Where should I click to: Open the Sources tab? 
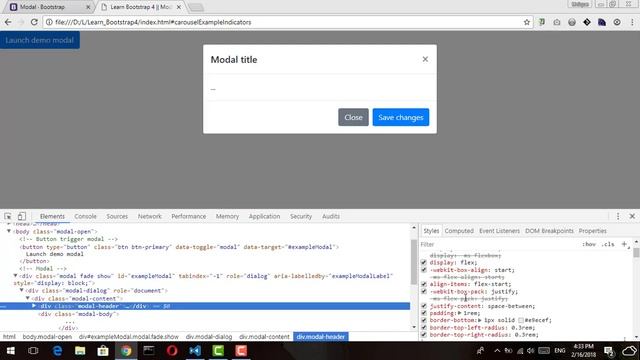(x=117, y=216)
